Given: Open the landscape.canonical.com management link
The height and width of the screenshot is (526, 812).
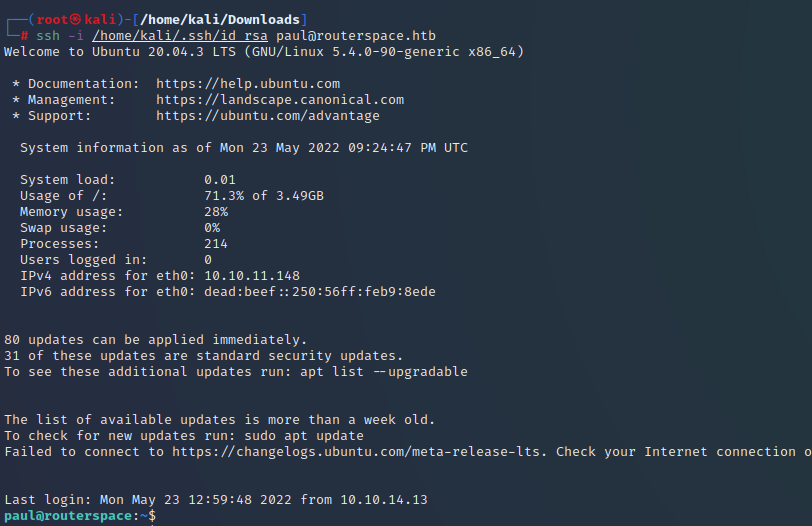Looking at the screenshot, I should [x=280, y=99].
